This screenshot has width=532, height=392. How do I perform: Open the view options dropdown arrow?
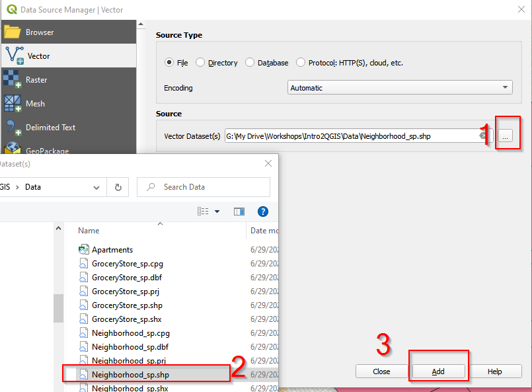[217, 212]
